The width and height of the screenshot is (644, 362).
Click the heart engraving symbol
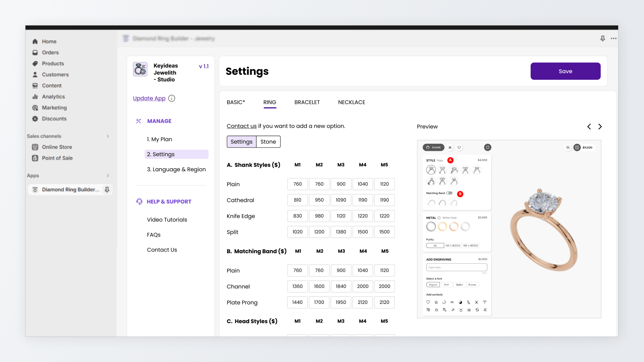click(428, 302)
